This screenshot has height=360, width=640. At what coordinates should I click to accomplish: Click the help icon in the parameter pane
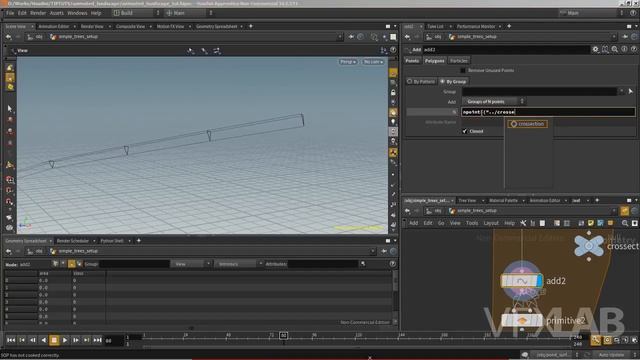634,49
